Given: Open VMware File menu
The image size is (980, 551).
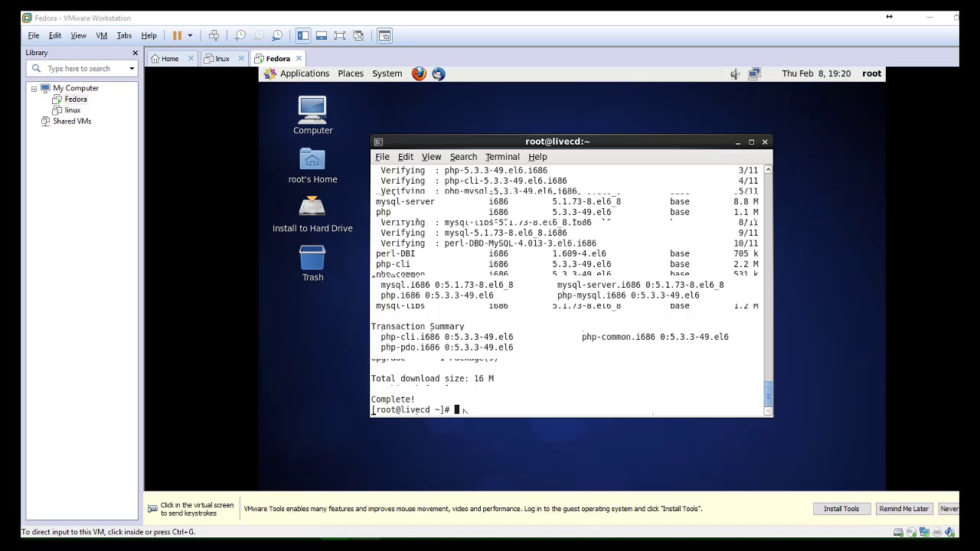Looking at the screenshot, I should point(34,35).
